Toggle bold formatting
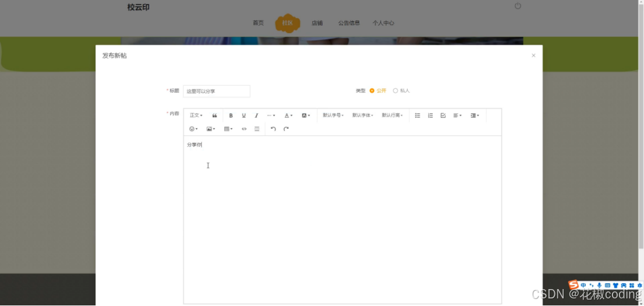Image resolution: width=644 pixels, height=306 pixels. click(x=231, y=115)
